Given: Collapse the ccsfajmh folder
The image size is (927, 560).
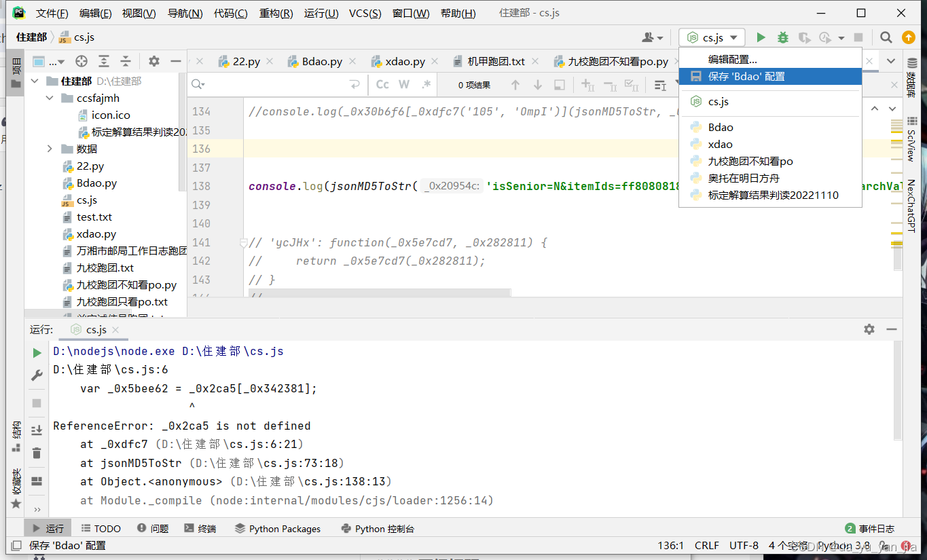Looking at the screenshot, I should (50, 98).
